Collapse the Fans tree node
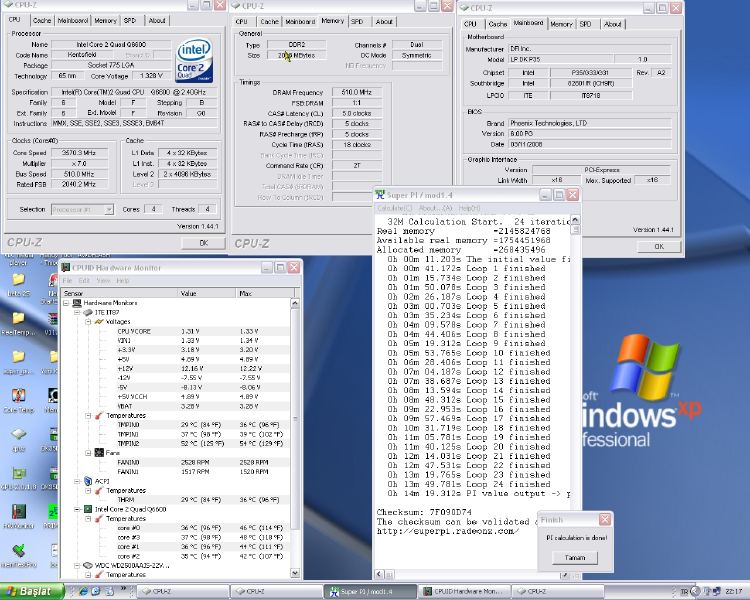Viewport: 750px width, 600px height. (x=88, y=453)
